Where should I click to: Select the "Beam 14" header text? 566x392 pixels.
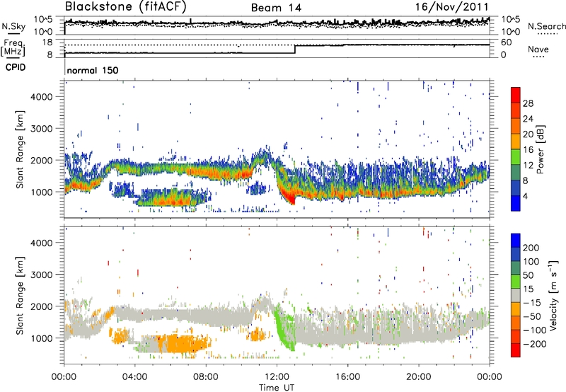pyautogui.click(x=276, y=8)
